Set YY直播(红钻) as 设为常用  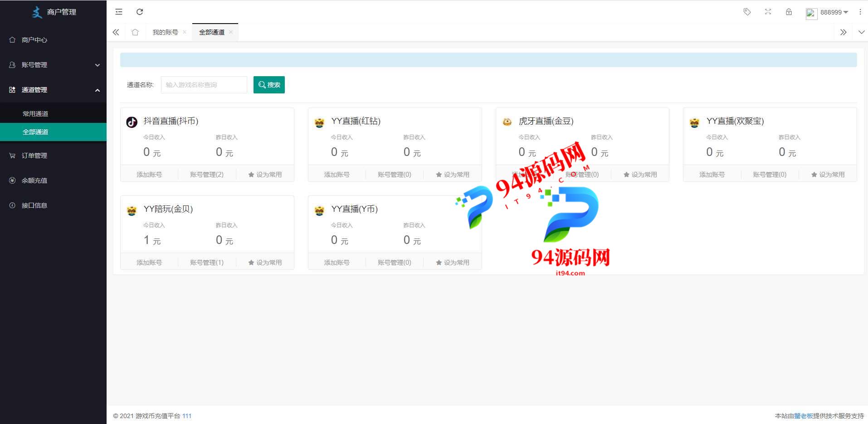click(x=453, y=175)
